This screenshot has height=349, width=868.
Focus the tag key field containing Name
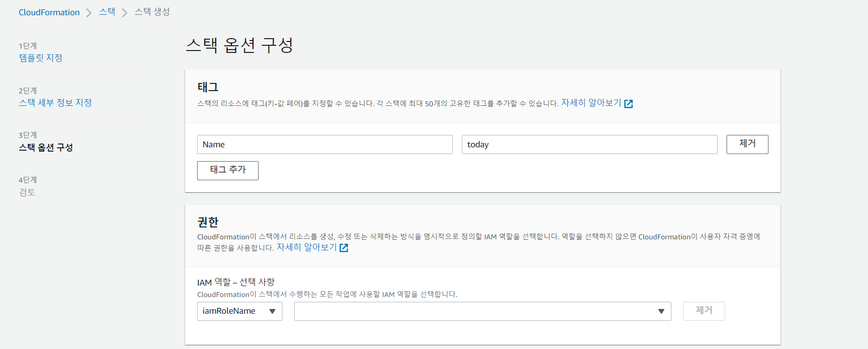(x=325, y=144)
